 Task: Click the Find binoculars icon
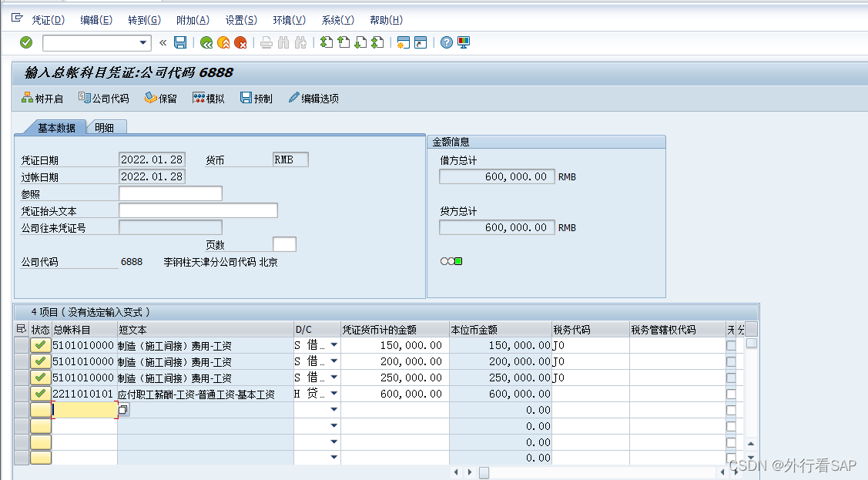(x=283, y=42)
